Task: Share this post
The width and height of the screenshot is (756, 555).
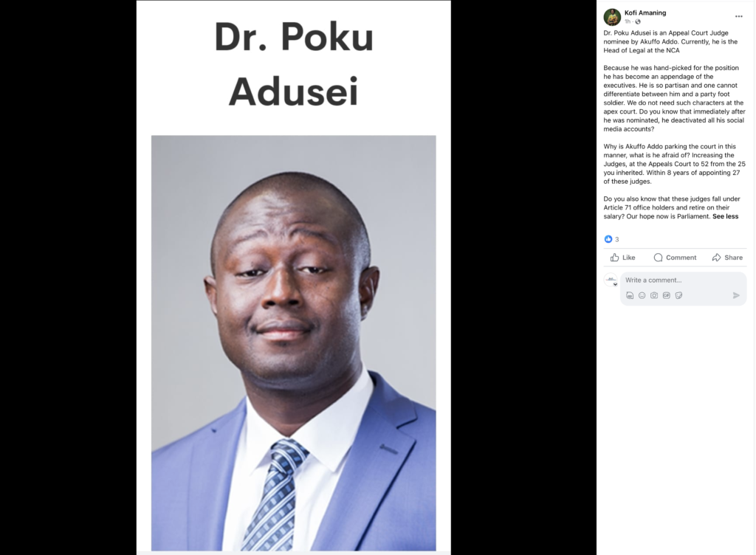Action: 727,258
